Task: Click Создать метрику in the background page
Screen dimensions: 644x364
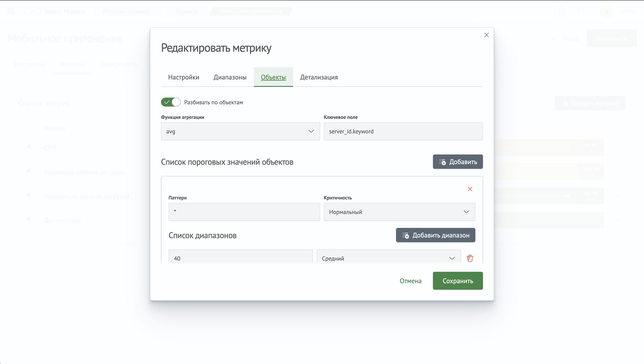Action: (x=590, y=103)
